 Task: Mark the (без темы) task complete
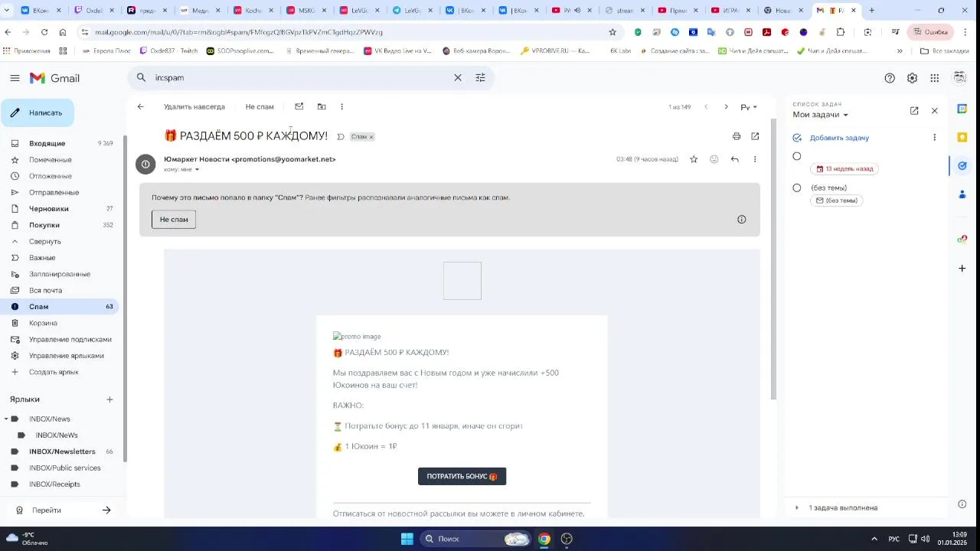(797, 187)
